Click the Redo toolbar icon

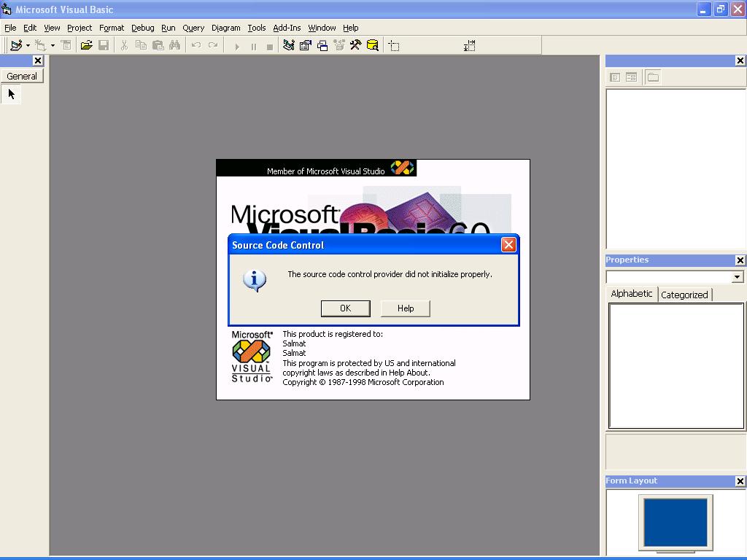pos(212,45)
